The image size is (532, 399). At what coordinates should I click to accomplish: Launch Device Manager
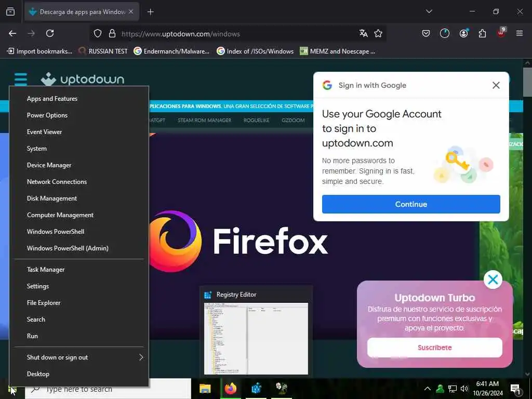tap(79, 165)
